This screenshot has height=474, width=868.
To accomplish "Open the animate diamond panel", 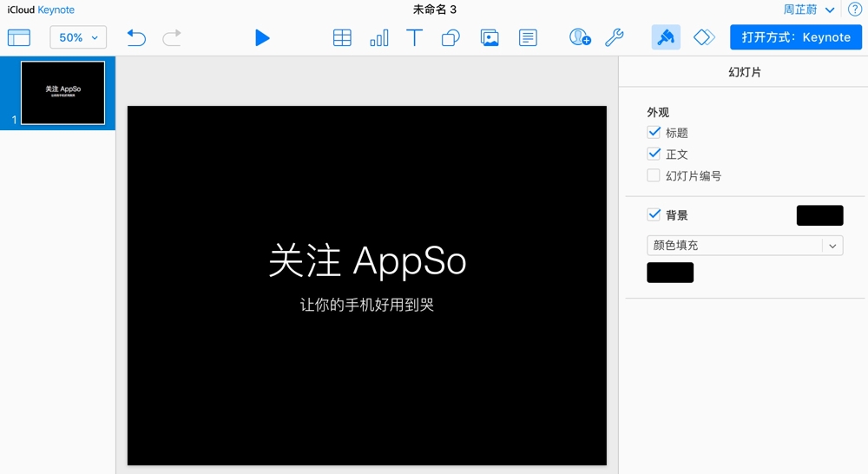I will (704, 37).
